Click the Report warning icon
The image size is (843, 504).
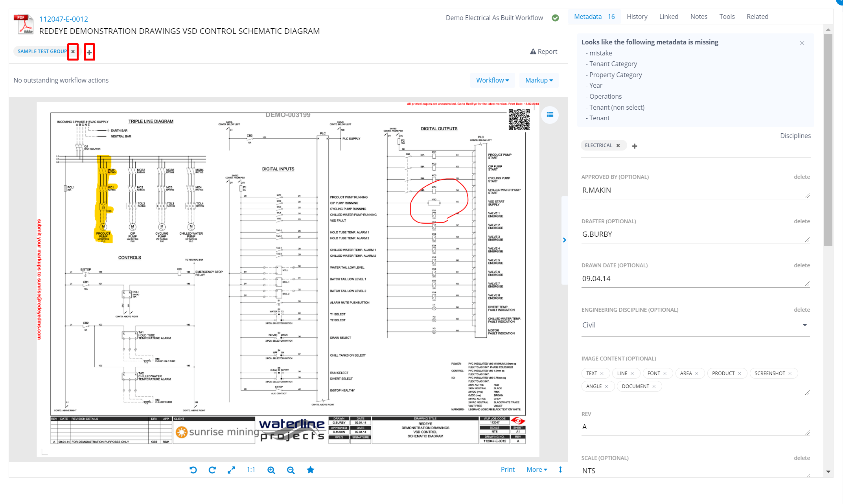tap(533, 52)
